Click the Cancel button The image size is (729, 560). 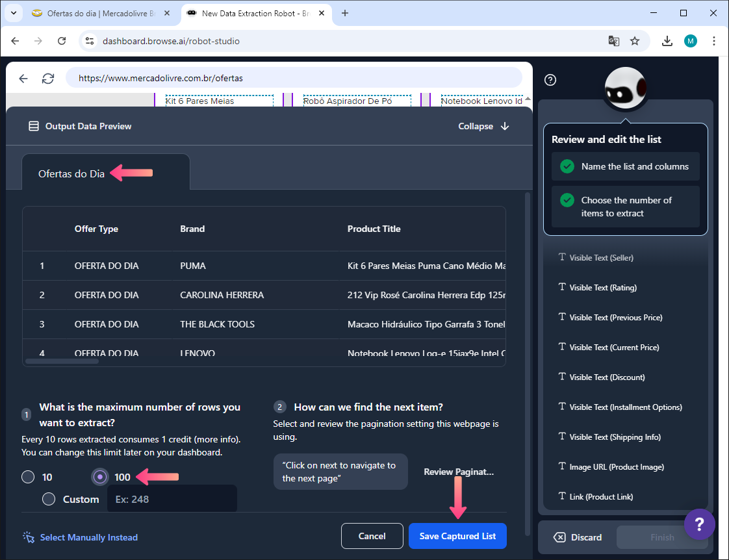click(372, 536)
